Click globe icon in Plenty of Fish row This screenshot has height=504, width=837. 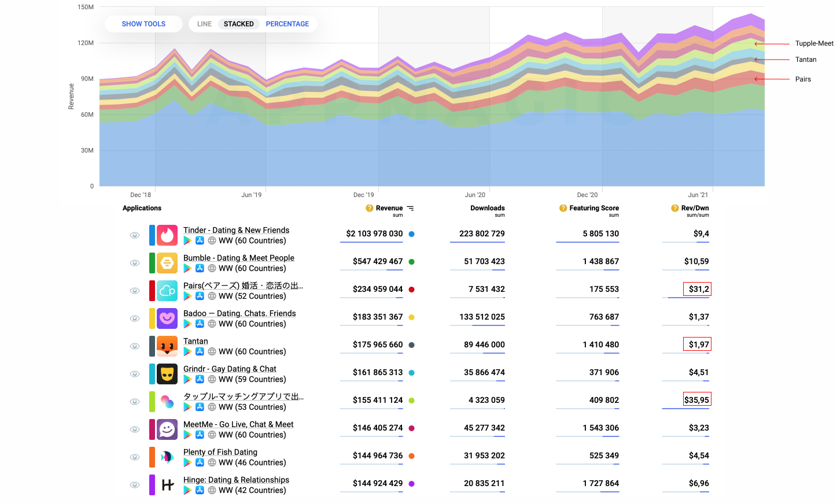(212, 462)
